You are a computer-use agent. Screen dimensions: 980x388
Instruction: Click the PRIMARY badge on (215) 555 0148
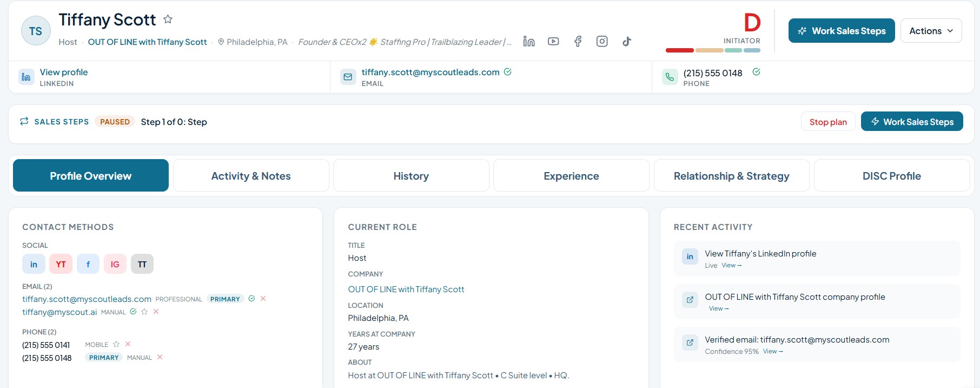click(x=104, y=357)
